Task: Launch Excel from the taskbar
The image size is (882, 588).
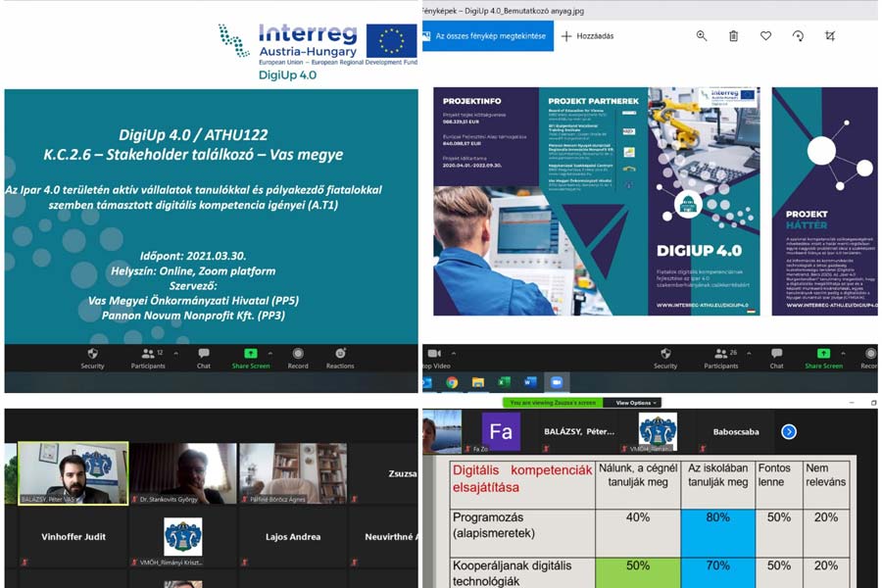Action: pos(502,380)
